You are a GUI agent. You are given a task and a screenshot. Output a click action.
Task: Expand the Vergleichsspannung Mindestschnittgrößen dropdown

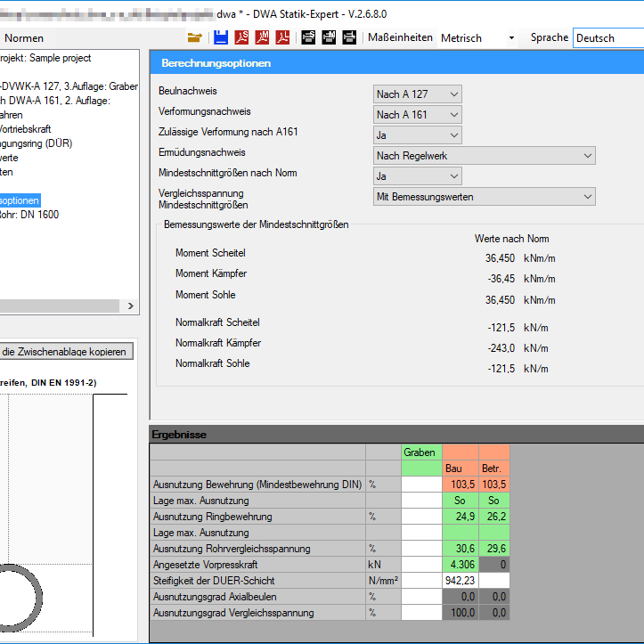[x=485, y=197]
